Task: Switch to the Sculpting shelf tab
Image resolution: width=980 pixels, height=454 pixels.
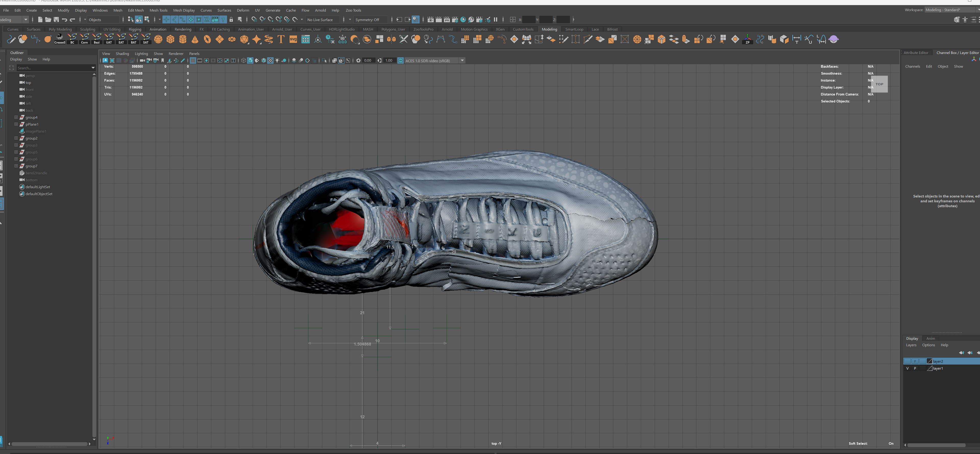Action: pyautogui.click(x=88, y=29)
